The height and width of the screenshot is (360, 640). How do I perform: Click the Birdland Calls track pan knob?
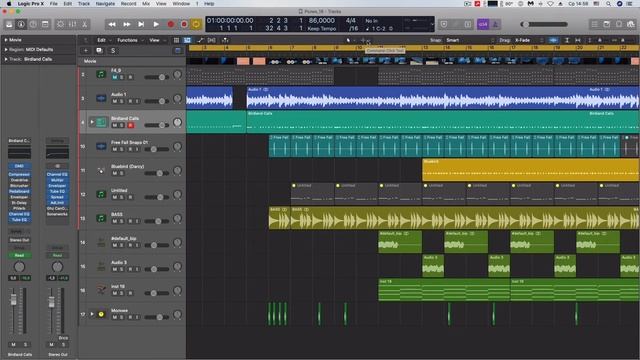(177, 122)
